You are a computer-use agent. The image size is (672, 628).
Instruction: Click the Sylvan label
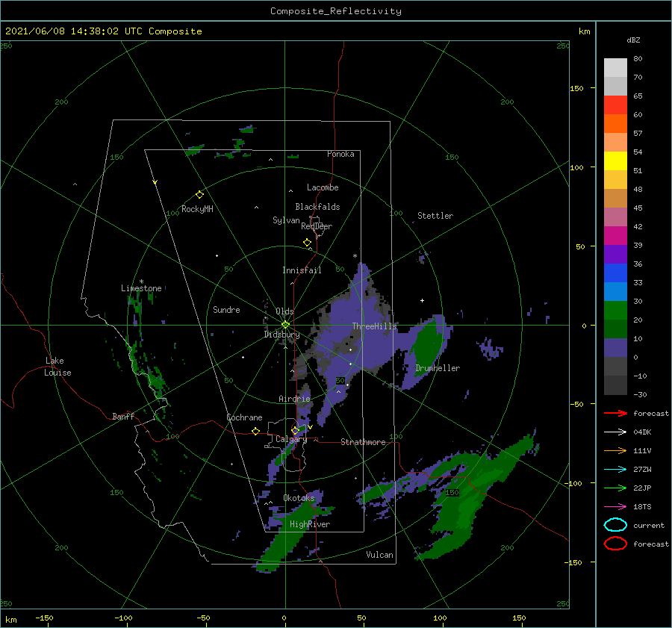(x=286, y=220)
